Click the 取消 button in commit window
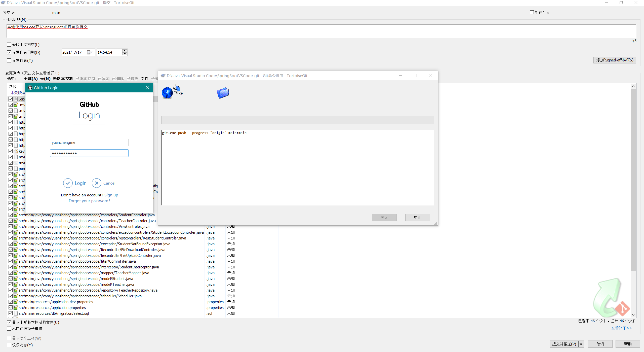 [600, 344]
